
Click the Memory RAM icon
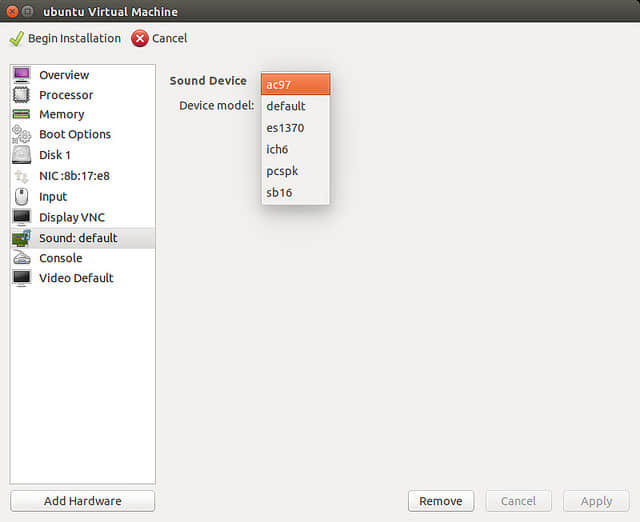pyautogui.click(x=21, y=114)
